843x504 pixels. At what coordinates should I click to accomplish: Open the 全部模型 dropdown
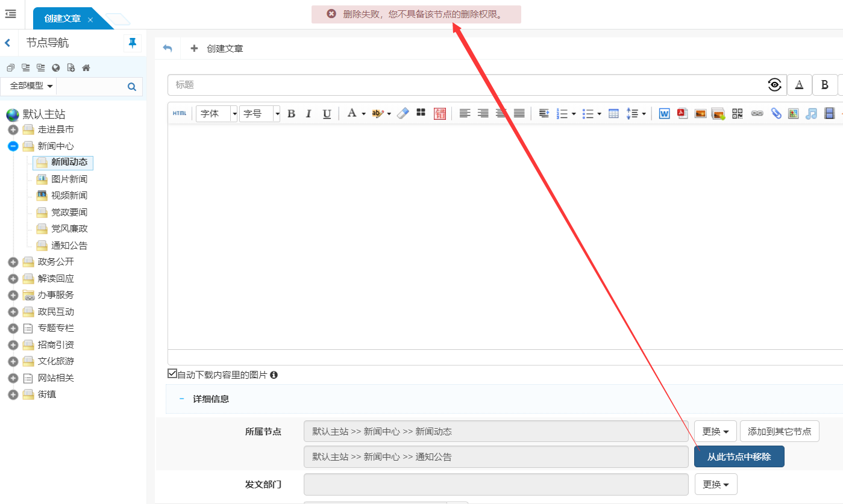[31, 86]
